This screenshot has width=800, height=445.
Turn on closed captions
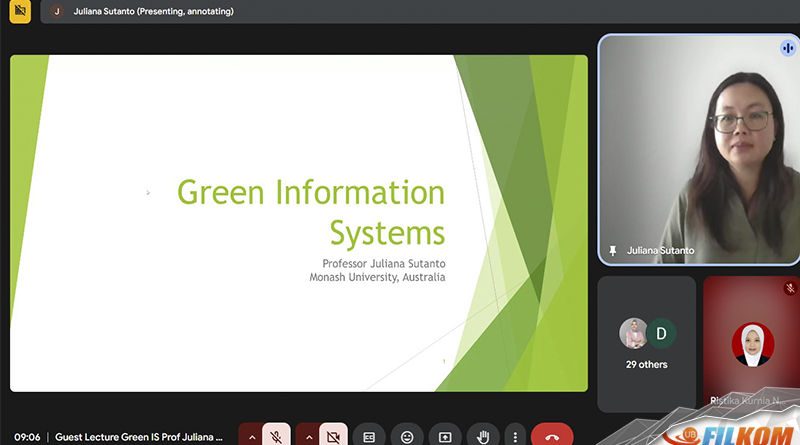369,437
